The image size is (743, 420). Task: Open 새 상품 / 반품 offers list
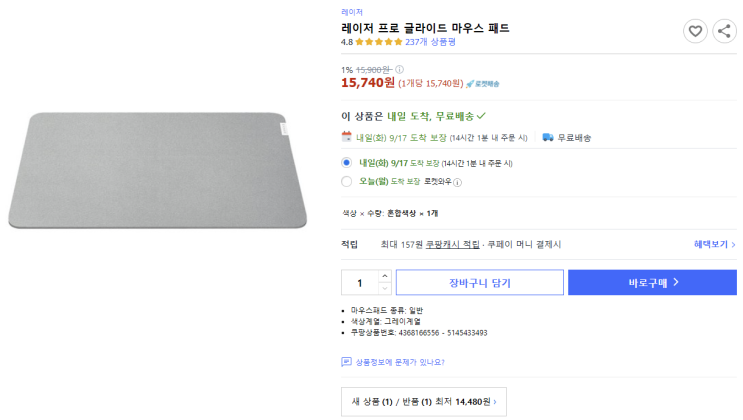click(x=423, y=401)
